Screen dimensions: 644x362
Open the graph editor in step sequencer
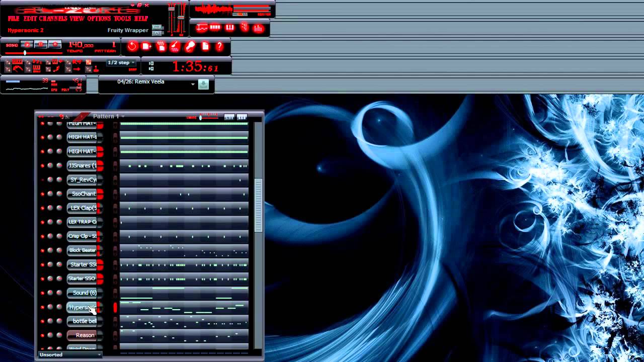(229, 117)
